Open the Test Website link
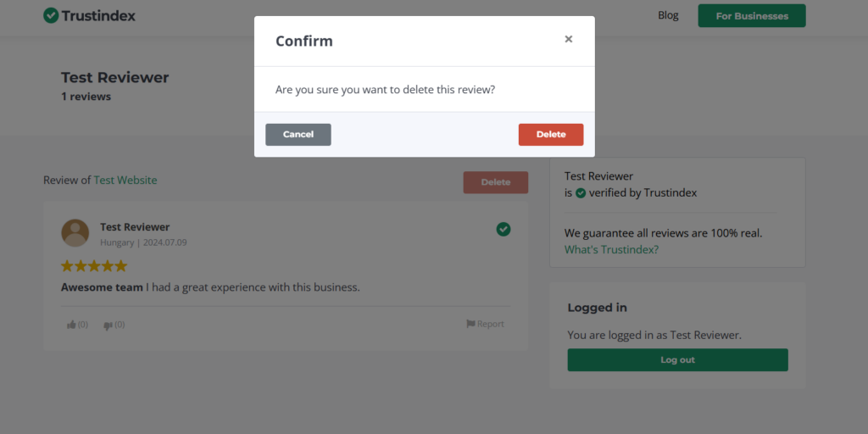Image resolution: width=868 pixels, height=434 pixels. point(125,180)
